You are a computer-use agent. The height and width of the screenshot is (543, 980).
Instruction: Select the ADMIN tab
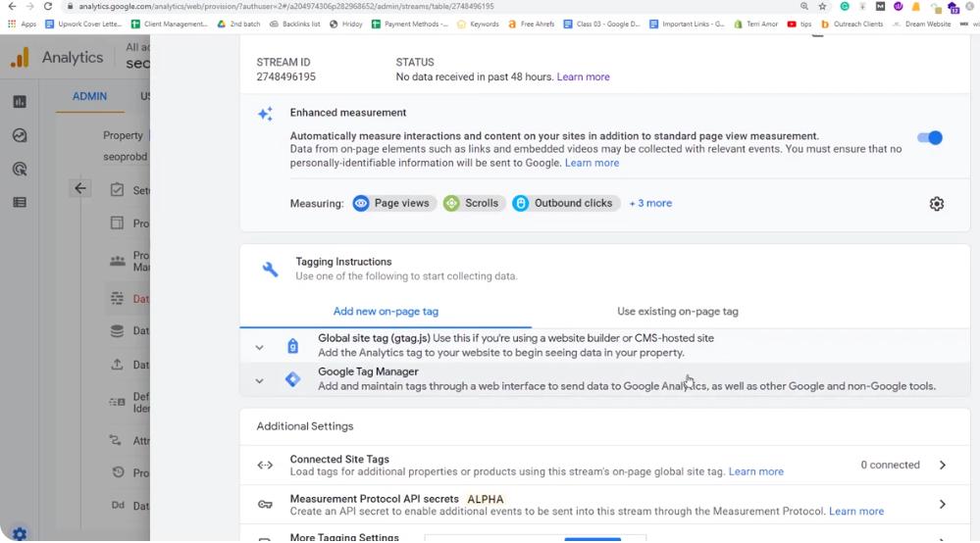point(90,97)
